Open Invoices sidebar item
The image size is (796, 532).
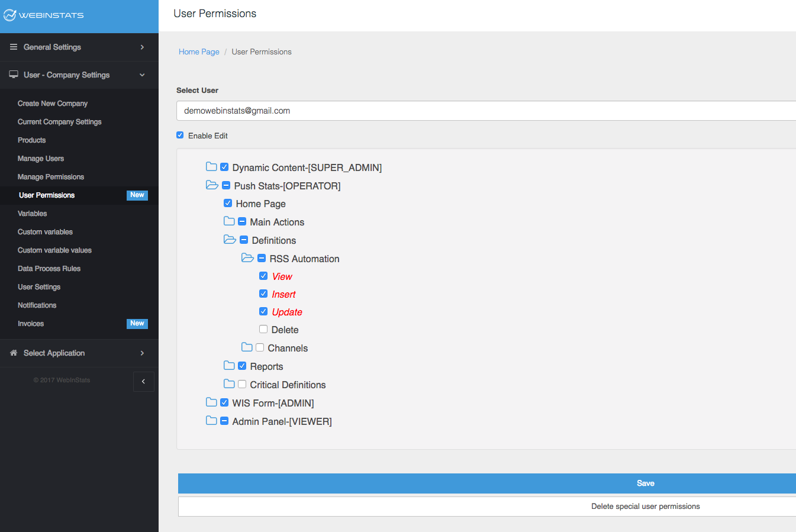tap(31, 324)
